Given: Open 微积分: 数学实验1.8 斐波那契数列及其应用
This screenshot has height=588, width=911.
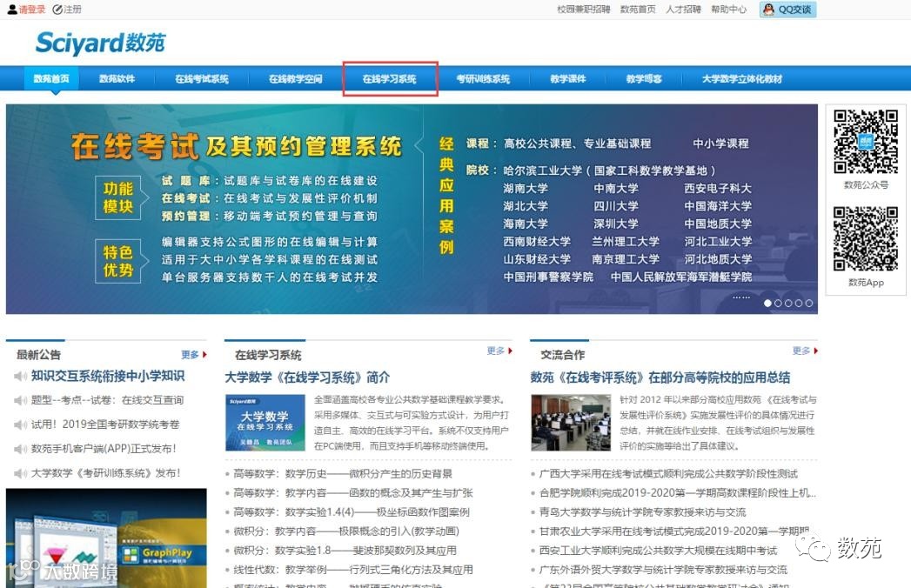Looking at the screenshot, I should tap(345, 551).
